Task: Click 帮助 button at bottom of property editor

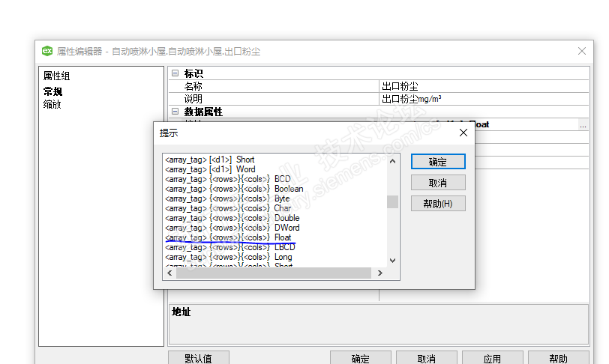Action: tap(559, 358)
